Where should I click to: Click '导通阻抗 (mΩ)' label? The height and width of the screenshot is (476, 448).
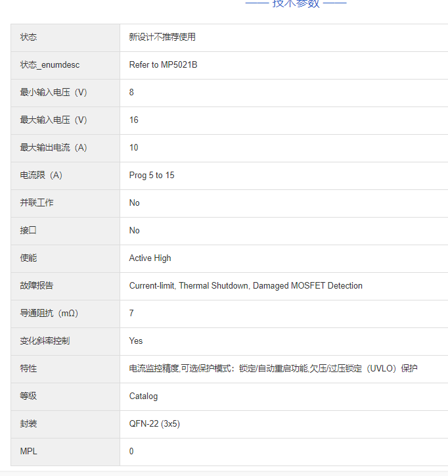tap(49, 314)
